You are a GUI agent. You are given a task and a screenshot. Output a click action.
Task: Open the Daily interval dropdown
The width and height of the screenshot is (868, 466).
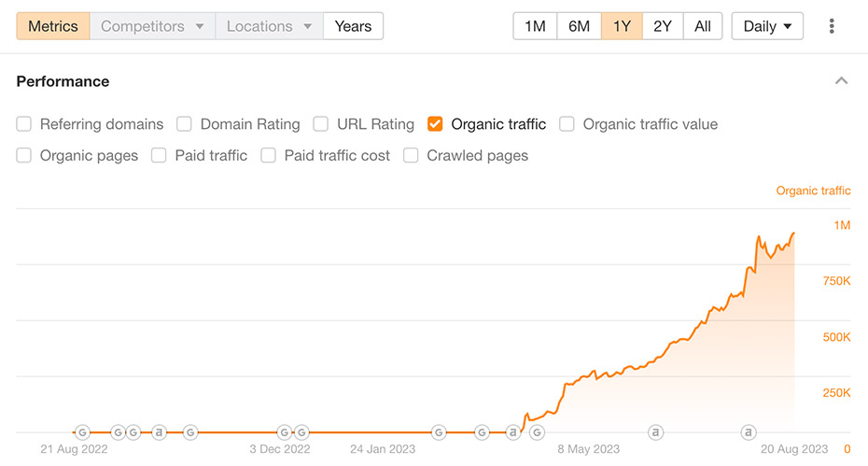(x=767, y=26)
